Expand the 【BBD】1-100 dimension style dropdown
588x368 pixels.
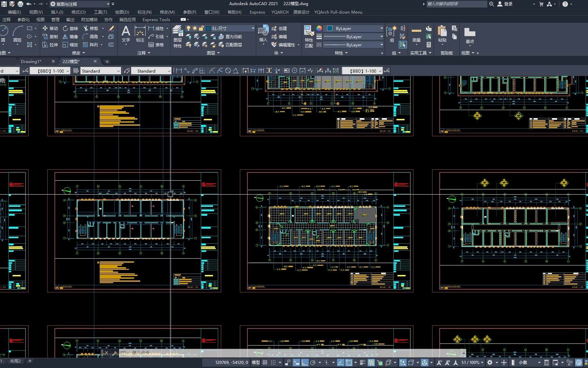point(68,71)
